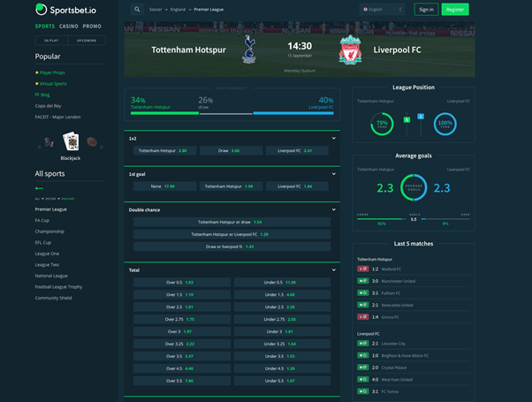Click the Sportsbet.io logo
The height and width of the screenshot is (402, 532).
pyautogui.click(x=65, y=10)
